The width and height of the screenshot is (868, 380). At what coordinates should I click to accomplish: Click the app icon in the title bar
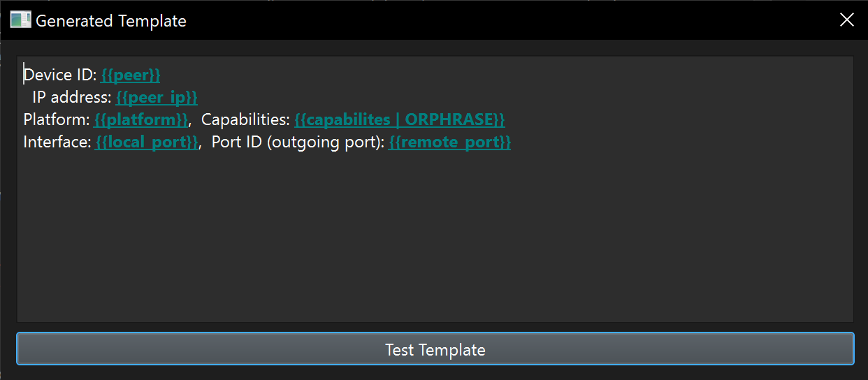(x=20, y=20)
